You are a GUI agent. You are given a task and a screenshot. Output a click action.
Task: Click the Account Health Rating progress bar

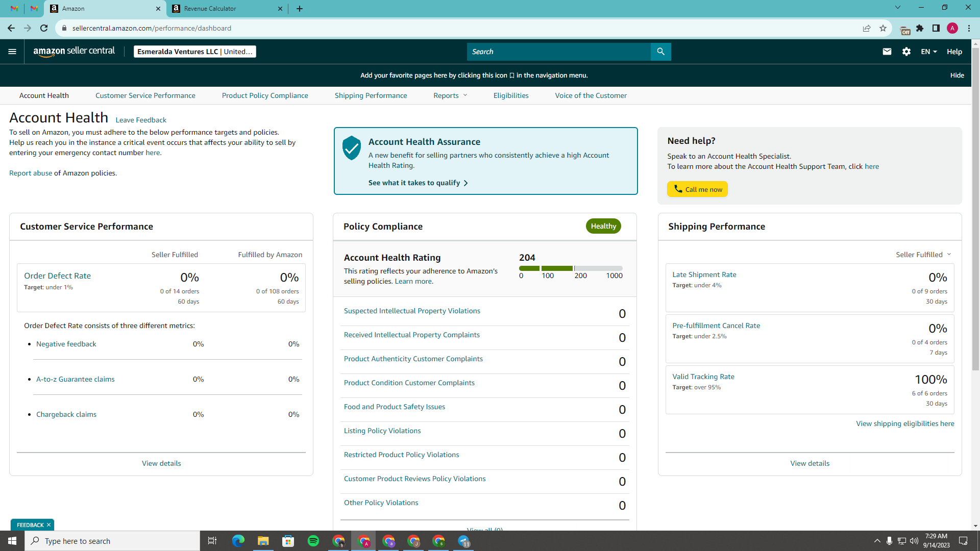point(571,268)
